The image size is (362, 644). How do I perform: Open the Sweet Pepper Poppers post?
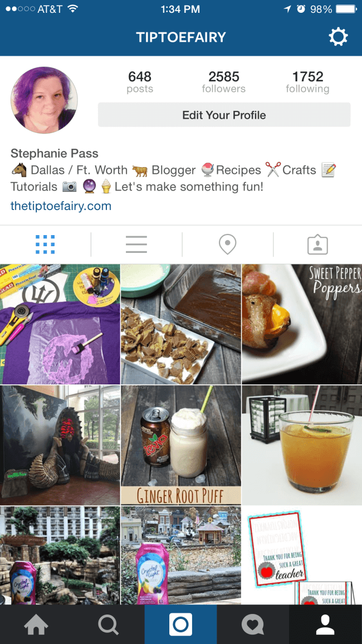click(x=302, y=324)
